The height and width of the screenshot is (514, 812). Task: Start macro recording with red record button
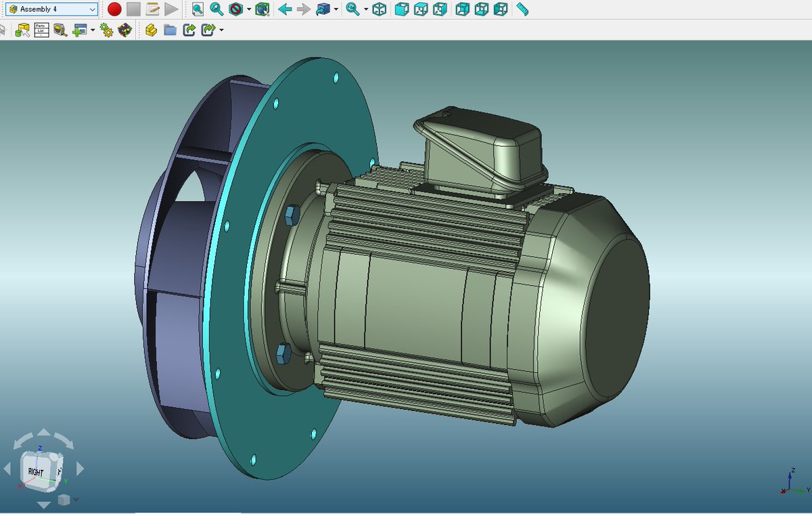114,9
